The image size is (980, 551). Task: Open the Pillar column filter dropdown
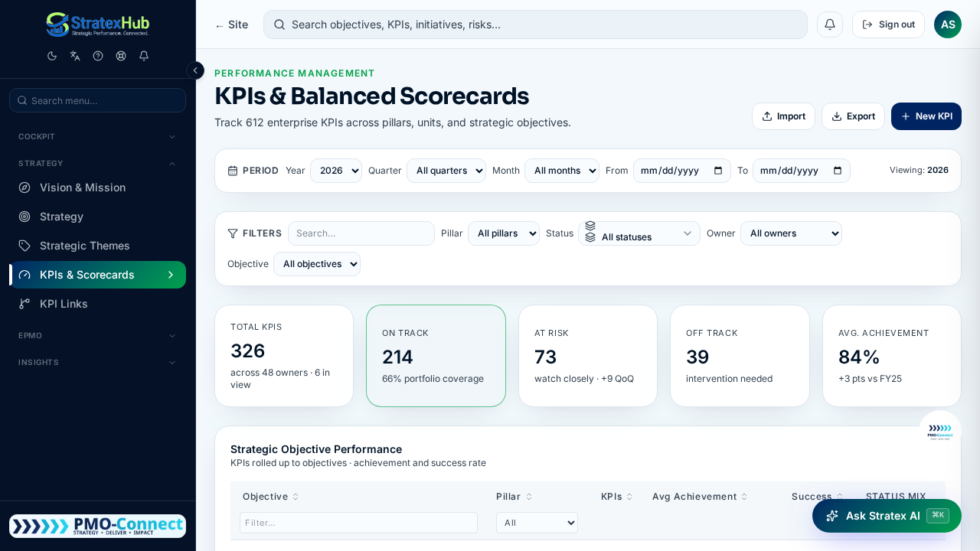pyautogui.click(x=537, y=523)
